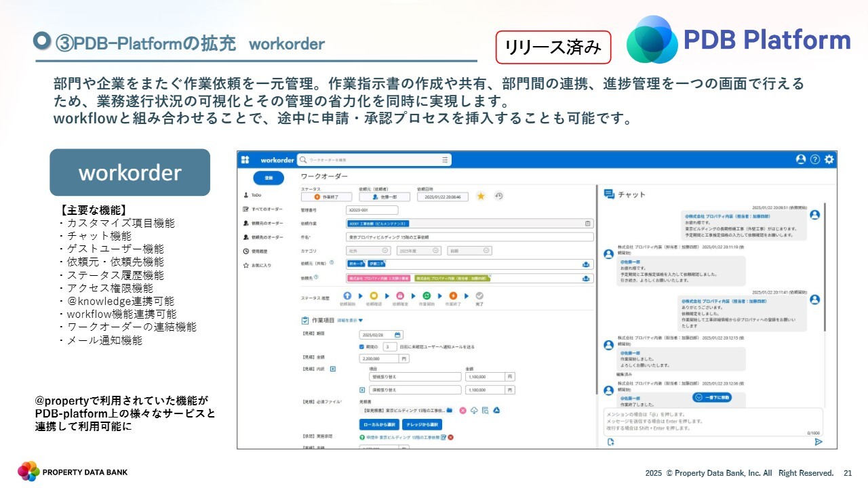Image resolution: width=868 pixels, height=488 pixels.
Task: Click the pink delete file icon
Action: (462, 410)
